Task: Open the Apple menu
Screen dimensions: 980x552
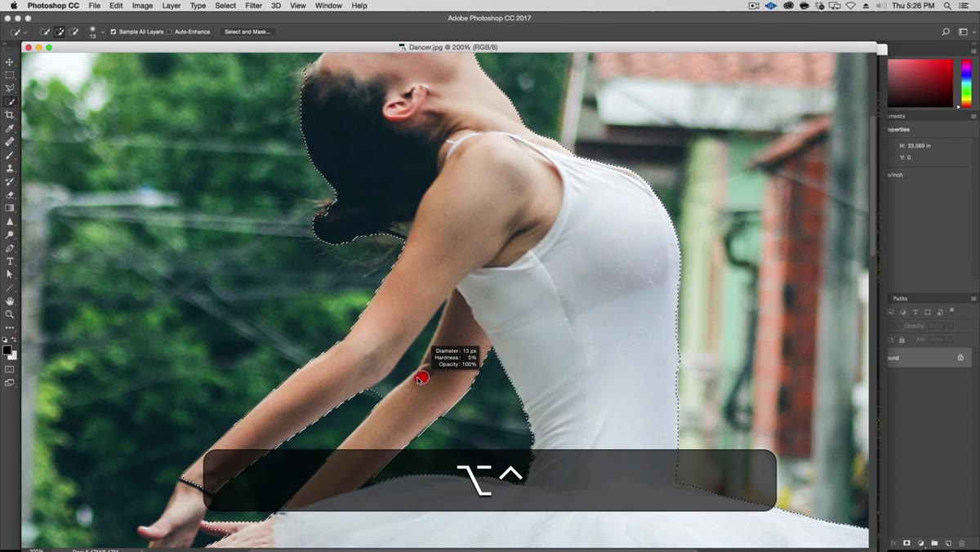Action: 13,6
